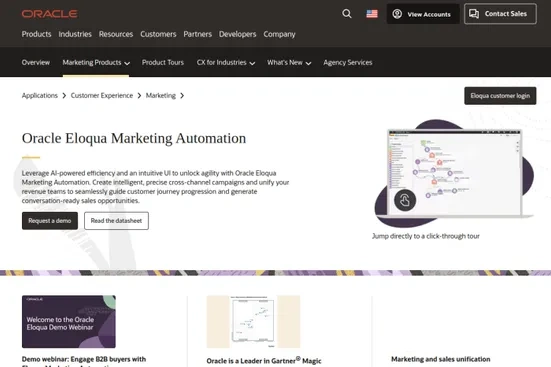Open the Customers menu
Viewport: 551px width, 367px height.
click(158, 34)
